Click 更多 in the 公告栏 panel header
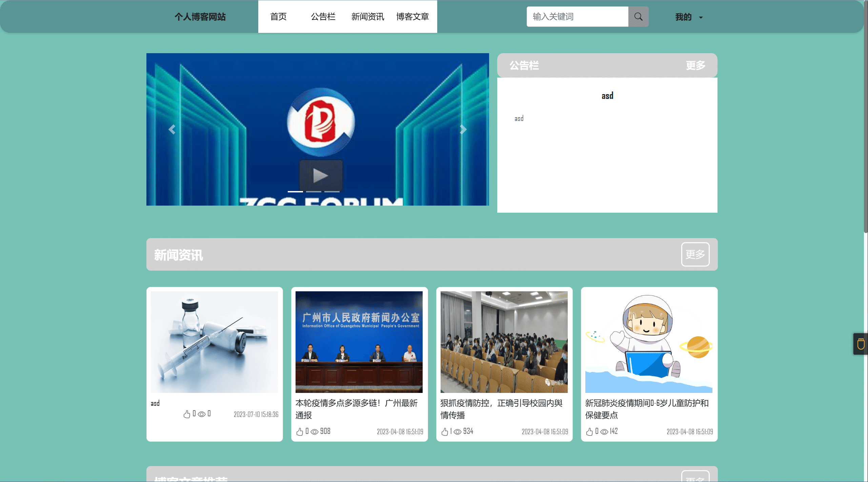Screen dimensions: 868x482 pos(695,65)
